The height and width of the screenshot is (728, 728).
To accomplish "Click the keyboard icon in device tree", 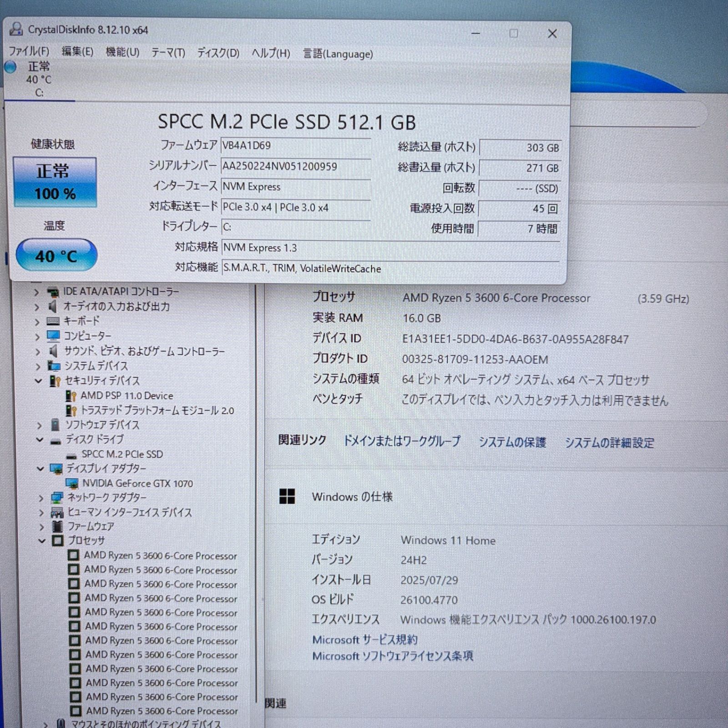I will 53,321.
